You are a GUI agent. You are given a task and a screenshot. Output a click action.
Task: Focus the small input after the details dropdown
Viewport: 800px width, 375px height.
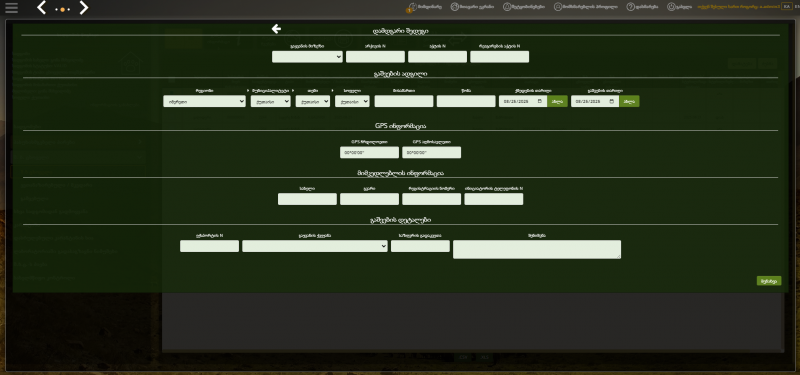point(420,246)
